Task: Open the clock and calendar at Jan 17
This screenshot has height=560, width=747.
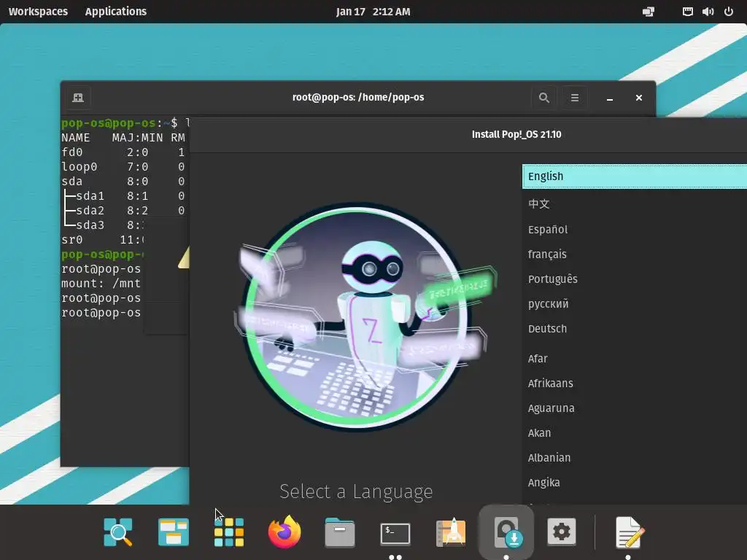Action: [373, 12]
